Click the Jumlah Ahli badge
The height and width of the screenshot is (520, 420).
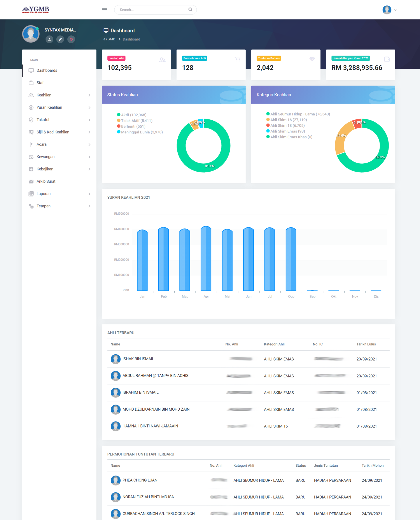tap(116, 58)
